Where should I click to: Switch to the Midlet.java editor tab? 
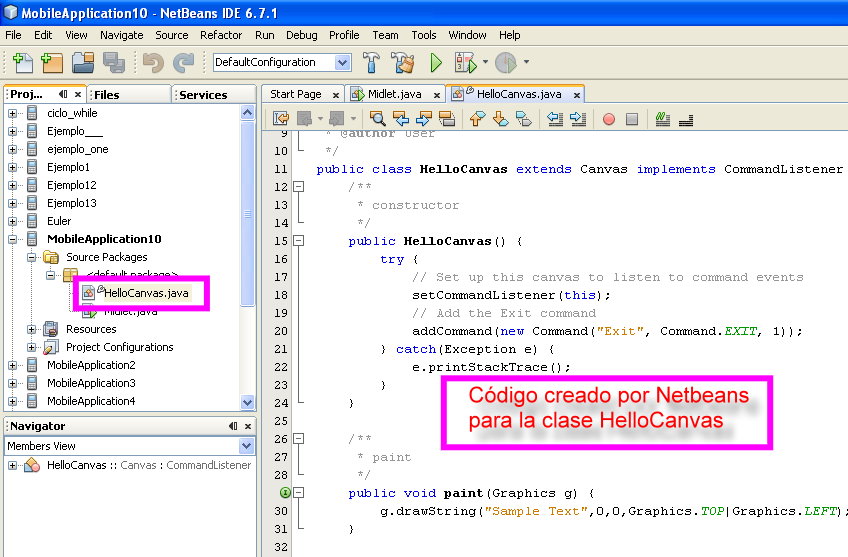(394, 94)
